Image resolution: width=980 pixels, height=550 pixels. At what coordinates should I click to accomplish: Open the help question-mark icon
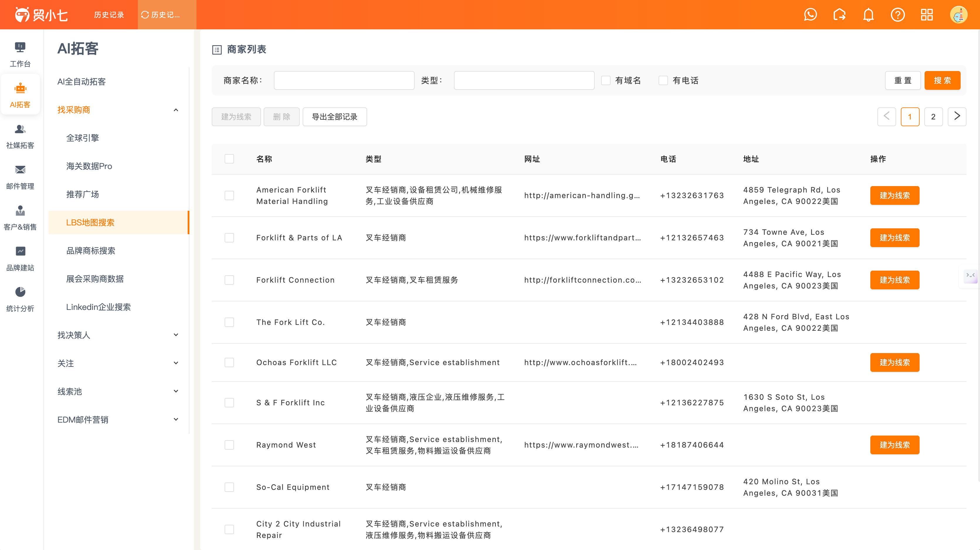(x=897, y=15)
